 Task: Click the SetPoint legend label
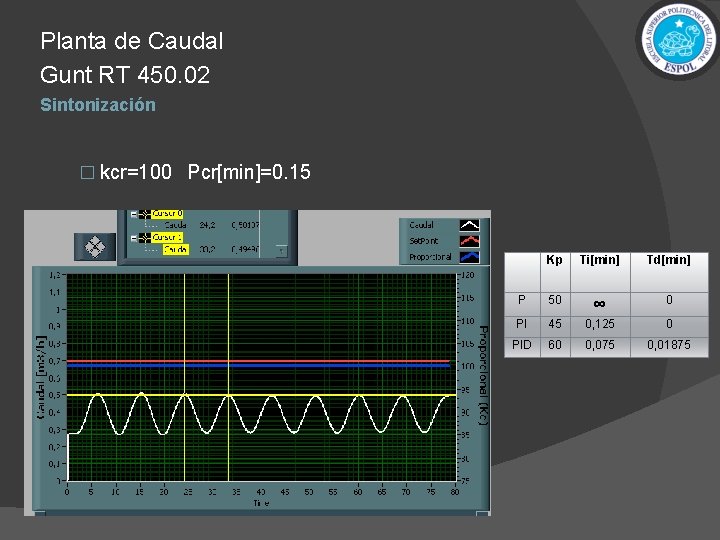point(424,241)
